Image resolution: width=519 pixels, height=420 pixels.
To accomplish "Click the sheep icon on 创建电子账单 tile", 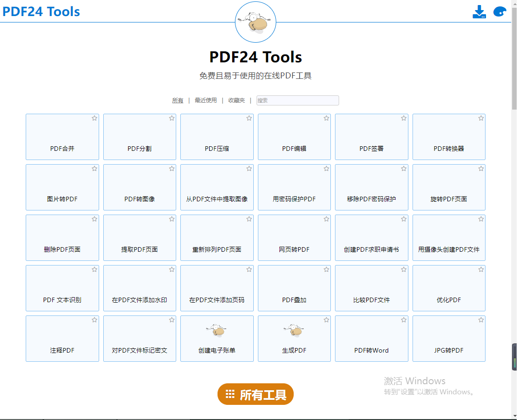I will pos(217,330).
